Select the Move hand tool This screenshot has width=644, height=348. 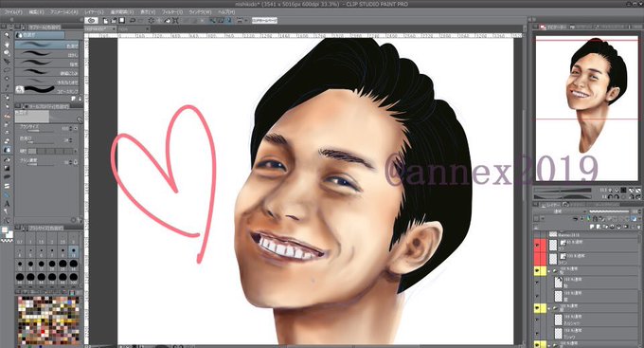tap(7, 44)
